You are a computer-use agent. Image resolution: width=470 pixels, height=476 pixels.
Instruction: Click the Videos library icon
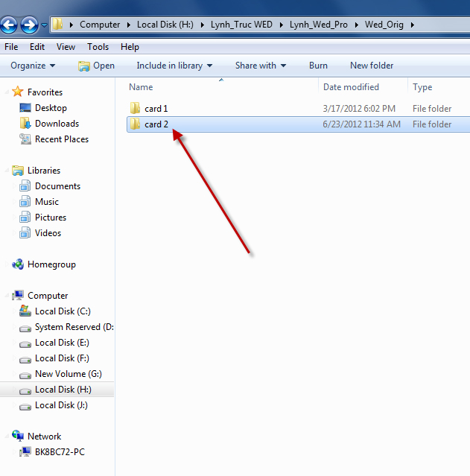click(25, 233)
